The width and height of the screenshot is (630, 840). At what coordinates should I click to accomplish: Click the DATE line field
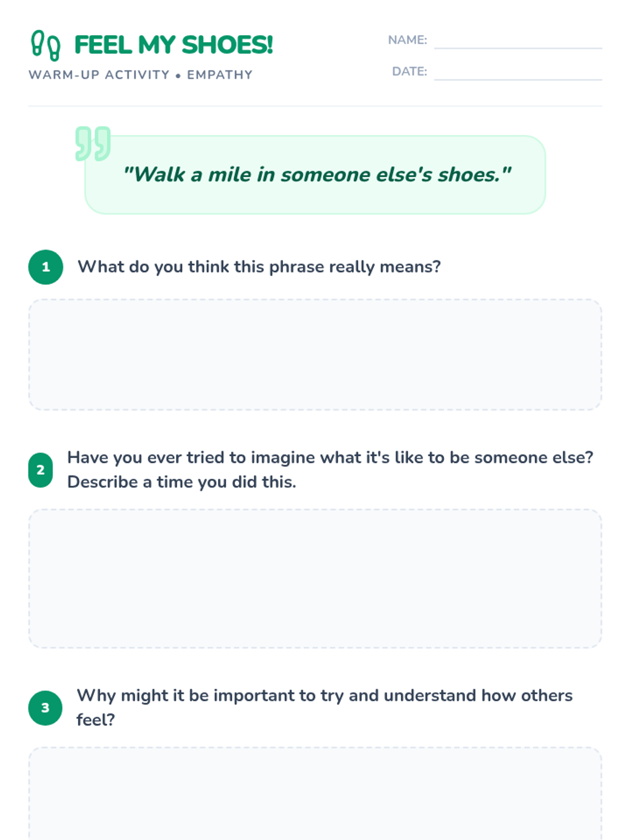(x=518, y=72)
